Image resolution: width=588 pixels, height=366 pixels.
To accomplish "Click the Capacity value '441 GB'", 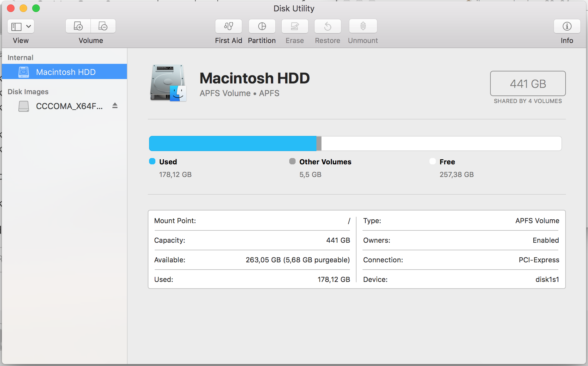I will tap(338, 240).
